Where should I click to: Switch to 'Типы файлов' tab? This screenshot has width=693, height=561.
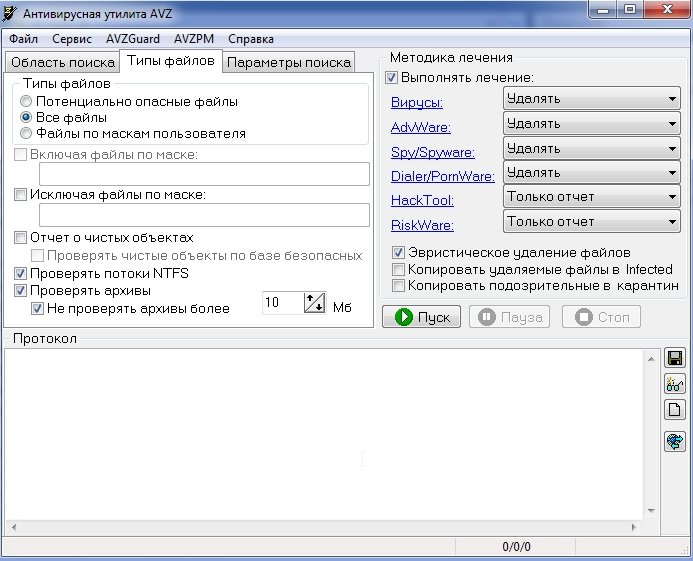tap(171, 61)
